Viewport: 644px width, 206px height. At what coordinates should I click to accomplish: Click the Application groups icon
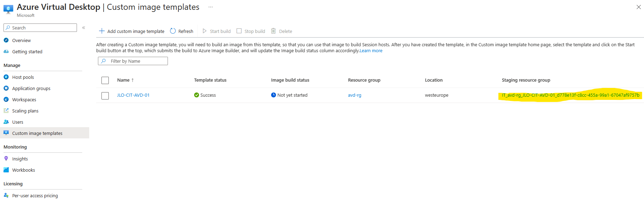[6, 88]
